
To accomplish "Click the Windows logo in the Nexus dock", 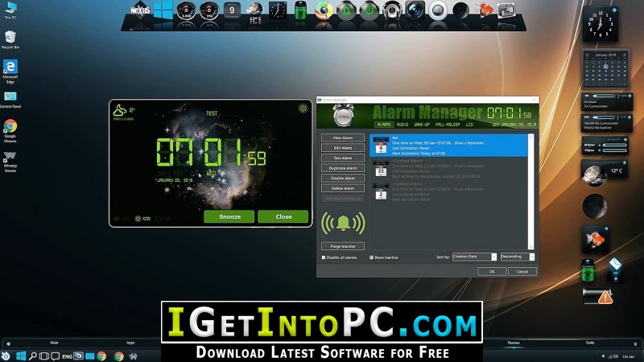I will point(163,10).
